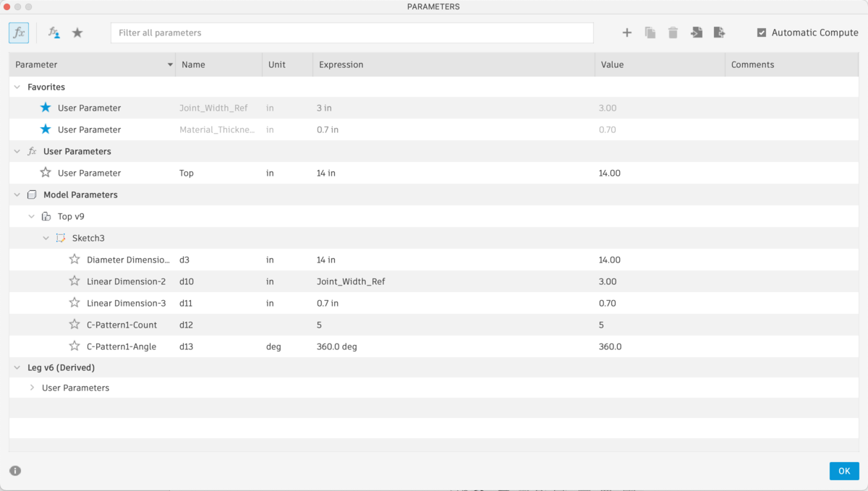
Task: Open the info panel at bottom left
Action: tap(14, 471)
